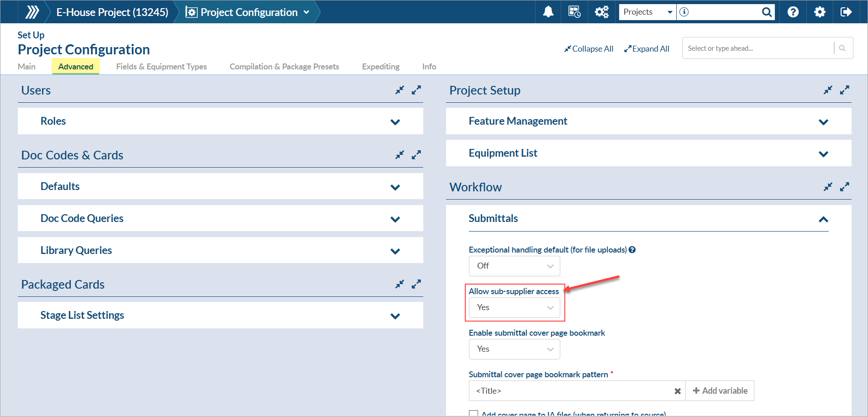
Task: Click the Select or type ahead field
Action: pos(758,48)
